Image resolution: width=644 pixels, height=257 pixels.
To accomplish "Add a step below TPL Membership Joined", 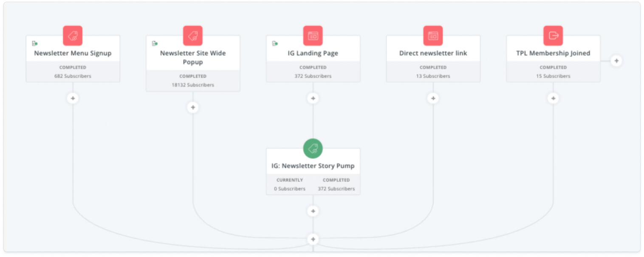I will coord(553,98).
